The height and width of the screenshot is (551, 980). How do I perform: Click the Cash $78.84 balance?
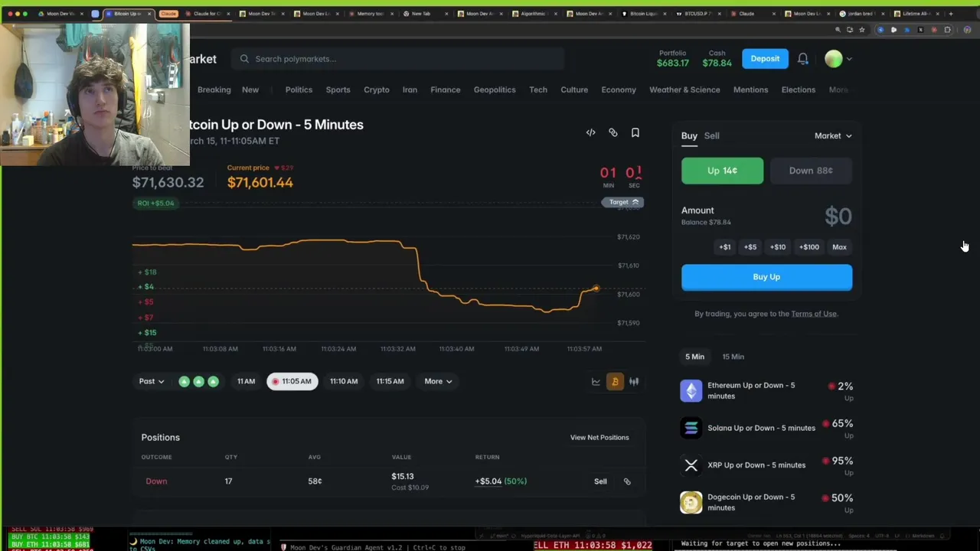[717, 59]
